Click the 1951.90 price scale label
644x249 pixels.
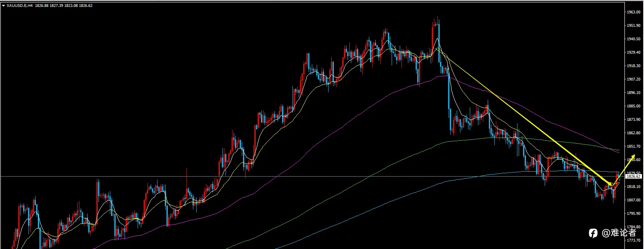click(634, 26)
